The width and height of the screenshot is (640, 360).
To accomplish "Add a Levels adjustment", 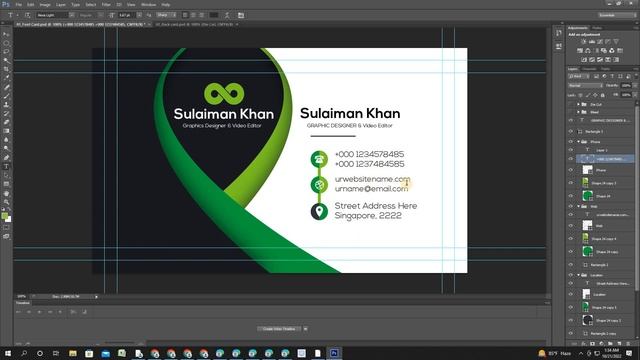I will click(592, 42).
